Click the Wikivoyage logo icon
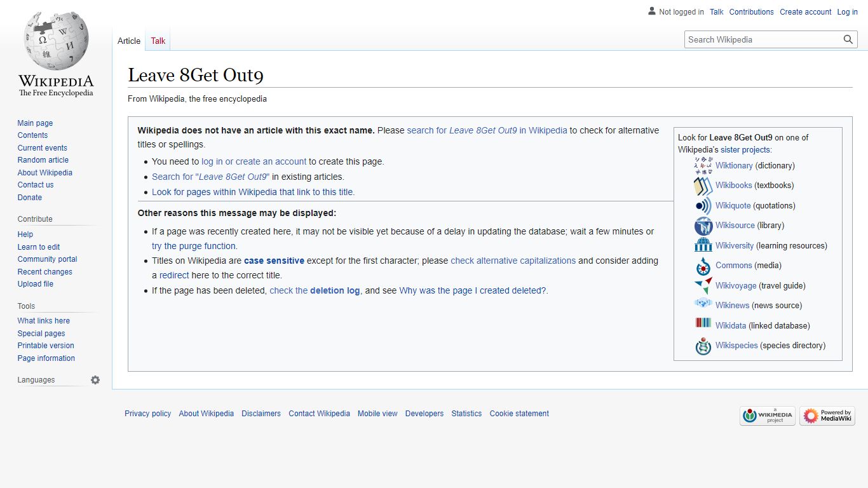This screenshot has width=868, height=488. pyautogui.click(x=703, y=285)
